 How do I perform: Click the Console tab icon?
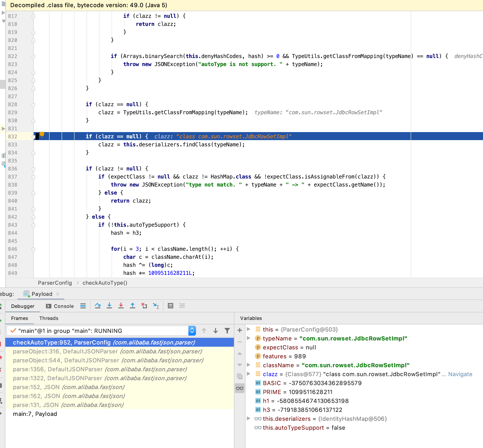tap(48, 306)
